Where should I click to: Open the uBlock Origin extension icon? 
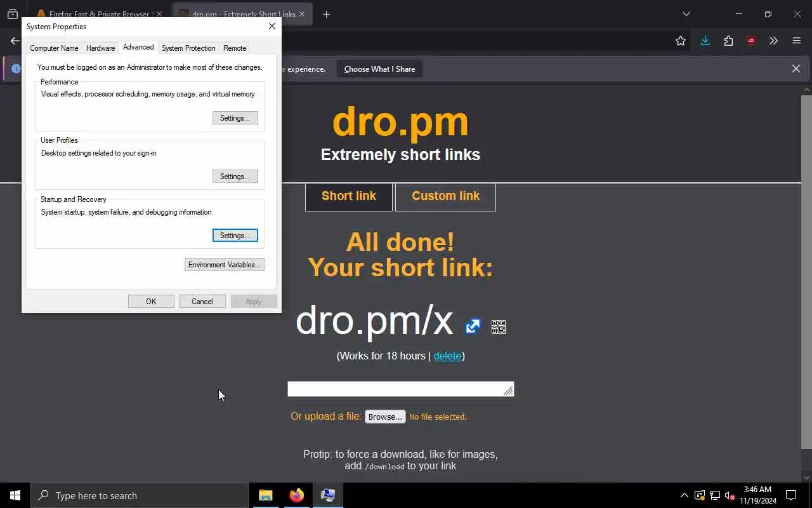[x=751, y=41]
